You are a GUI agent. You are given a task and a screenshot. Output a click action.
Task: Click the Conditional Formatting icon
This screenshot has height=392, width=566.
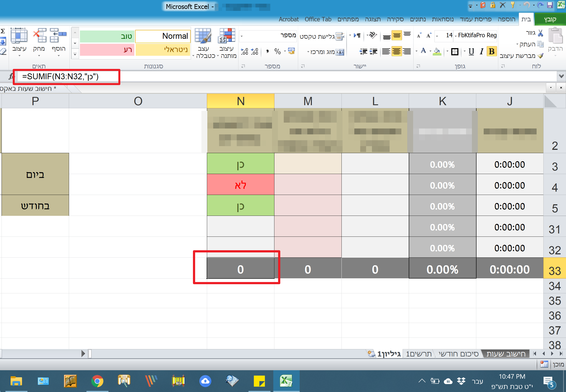coord(227,36)
